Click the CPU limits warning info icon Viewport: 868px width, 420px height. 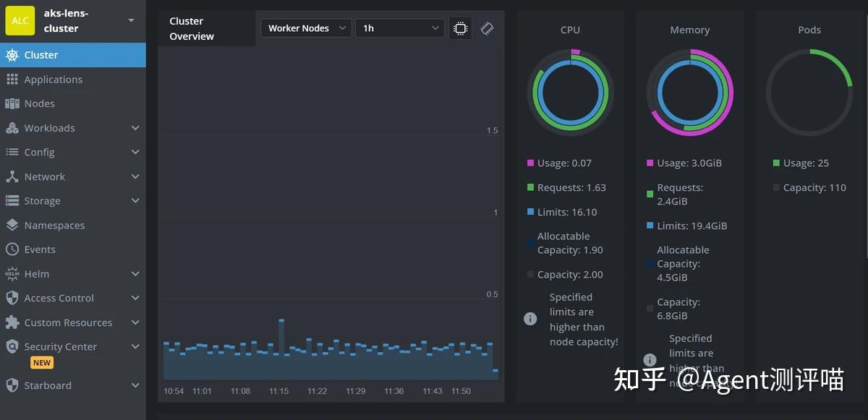pyautogui.click(x=530, y=319)
